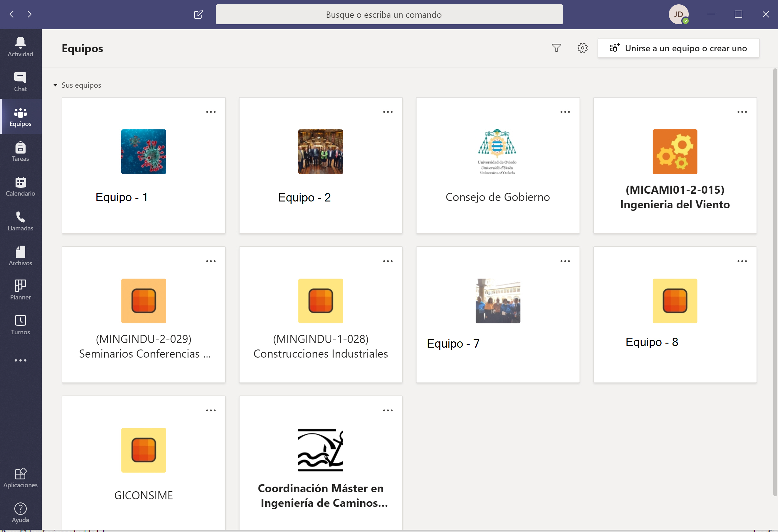Image resolution: width=778 pixels, height=532 pixels.
Task: Open more options for Equipo - 1
Action: (x=211, y=112)
